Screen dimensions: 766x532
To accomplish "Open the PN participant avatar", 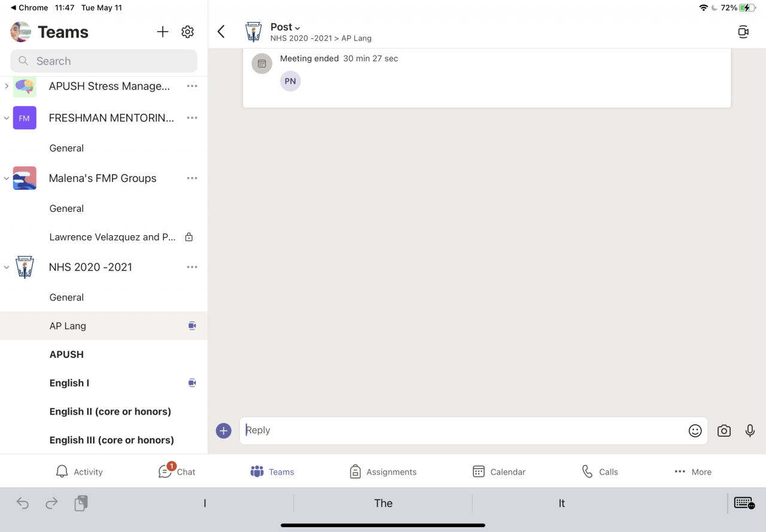I will pos(290,81).
